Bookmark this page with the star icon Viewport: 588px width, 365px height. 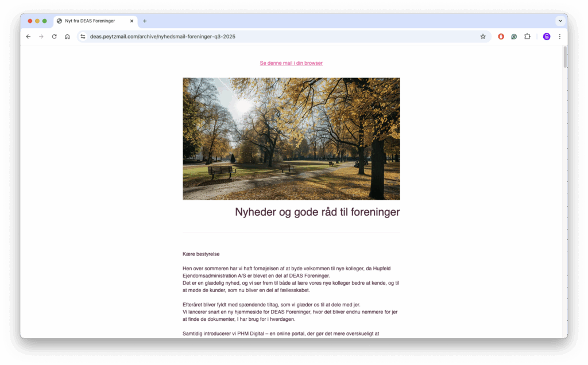(483, 37)
